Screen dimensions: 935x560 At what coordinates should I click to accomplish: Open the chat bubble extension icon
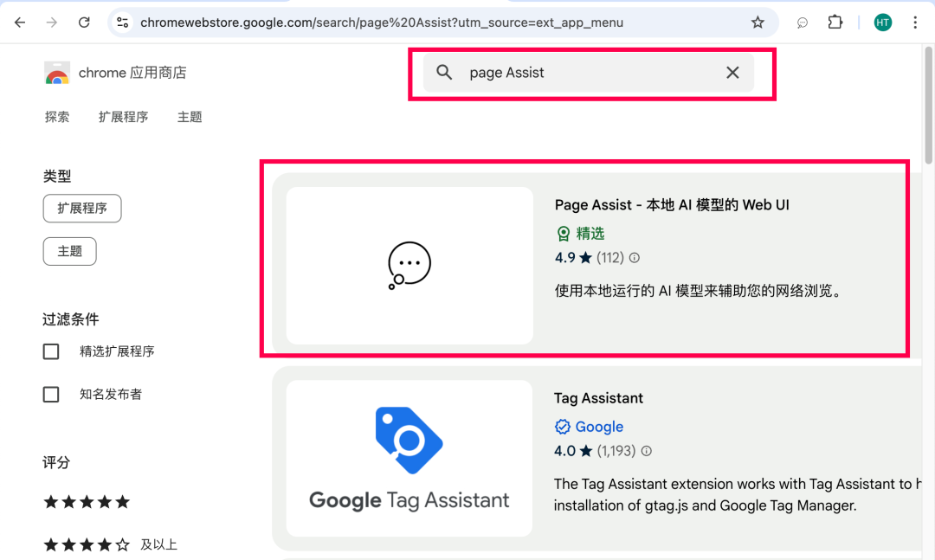coord(802,23)
